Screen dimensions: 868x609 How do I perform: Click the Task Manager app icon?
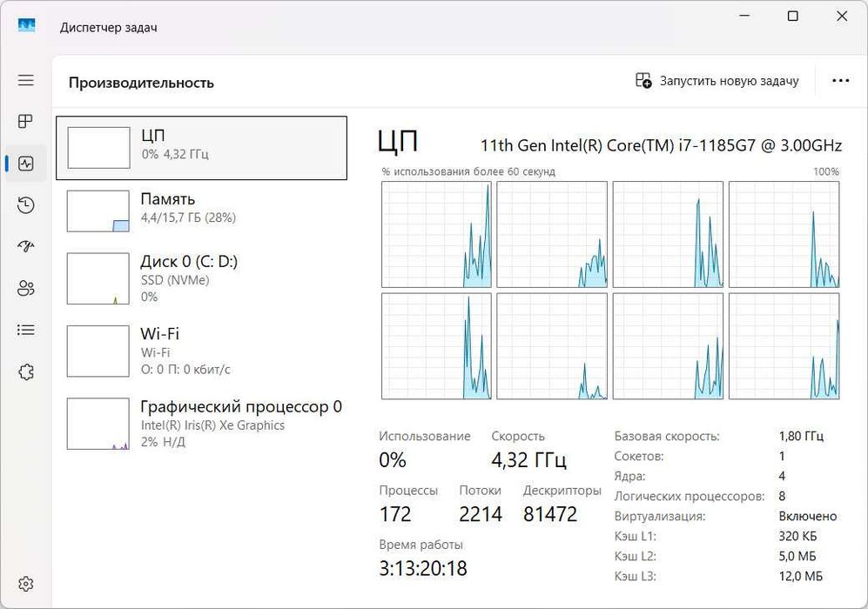(27, 26)
